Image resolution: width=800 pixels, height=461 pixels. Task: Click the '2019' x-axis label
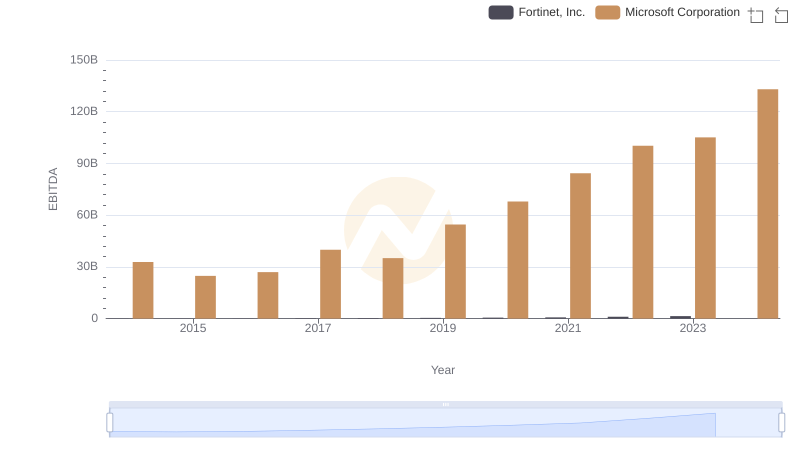[443, 328]
